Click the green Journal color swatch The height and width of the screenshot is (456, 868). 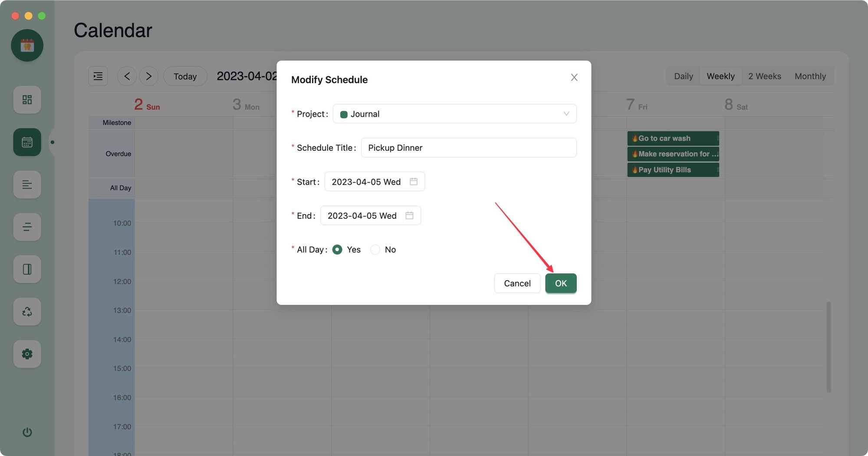click(344, 115)
